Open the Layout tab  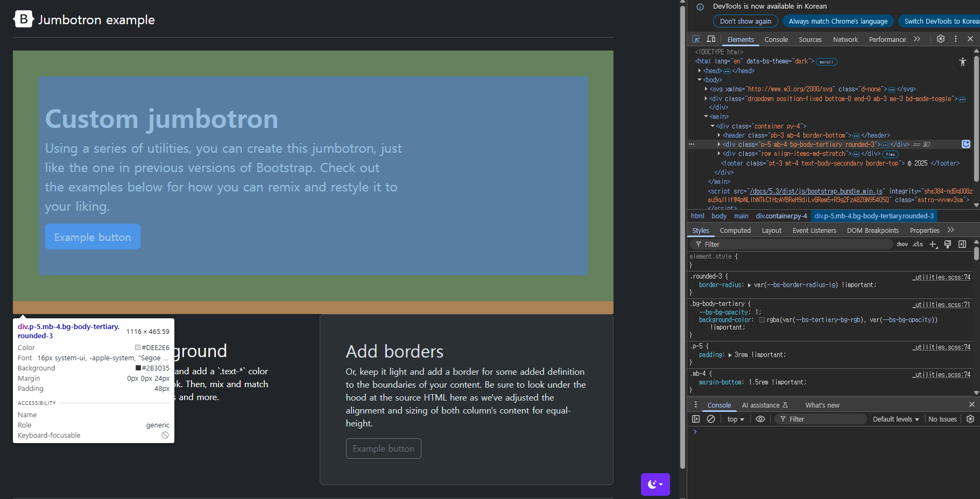pyautogui.click(x=772, y=230)
